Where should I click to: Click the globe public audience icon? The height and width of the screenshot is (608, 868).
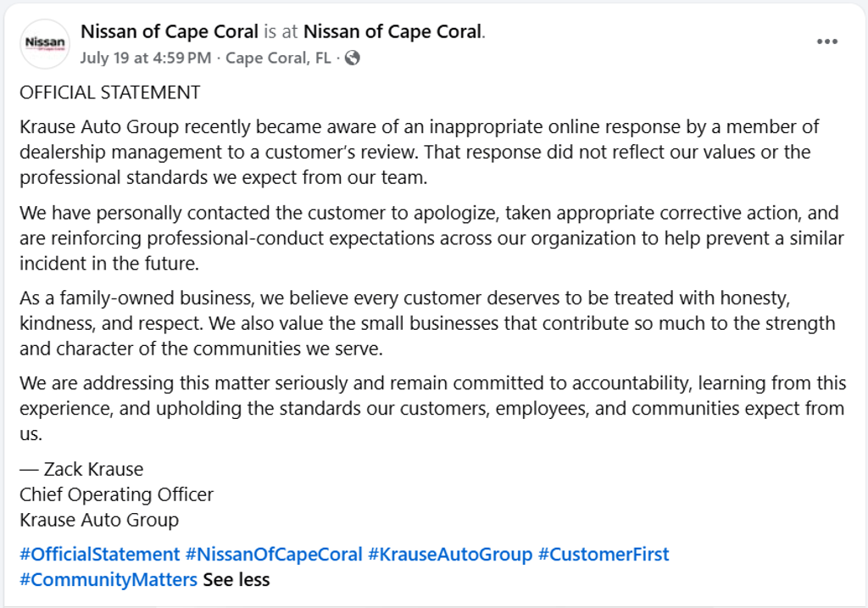[x=352, y=58]
